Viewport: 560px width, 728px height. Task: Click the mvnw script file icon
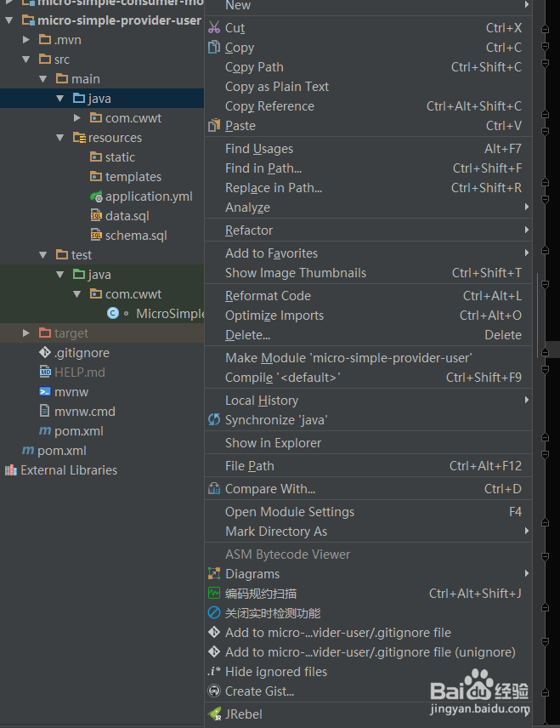click(x=45, y=392)
